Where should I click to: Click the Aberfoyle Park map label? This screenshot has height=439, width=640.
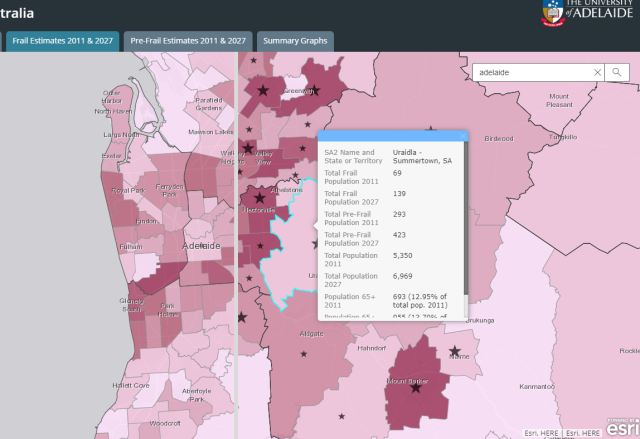(x=197, y=395)
